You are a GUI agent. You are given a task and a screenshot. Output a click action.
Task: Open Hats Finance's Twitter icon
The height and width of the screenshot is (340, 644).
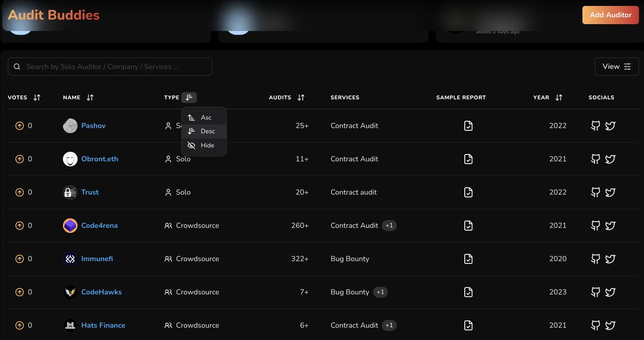pos(610,326)
